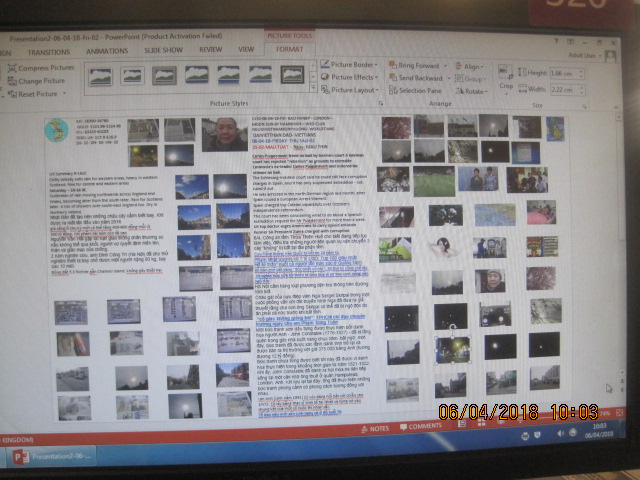Open the Align dropdown

pos(469,66)
